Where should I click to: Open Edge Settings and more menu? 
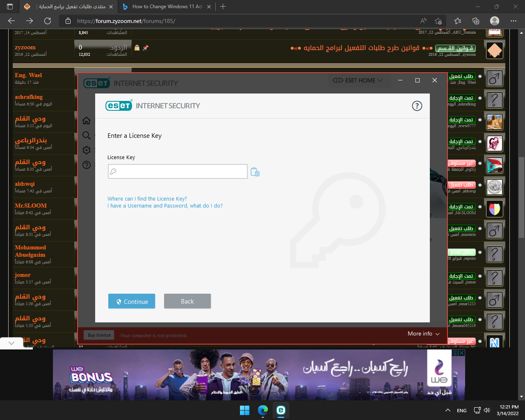(514, 21)
